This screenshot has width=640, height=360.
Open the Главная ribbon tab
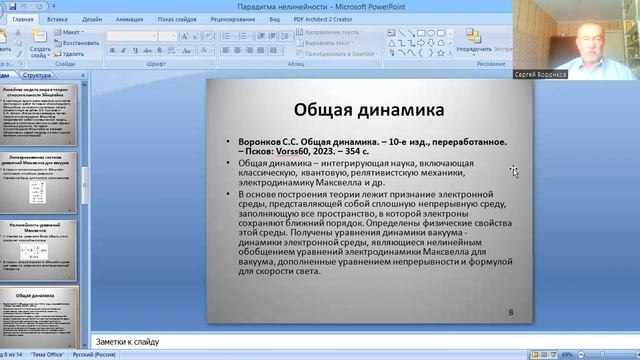coord(23,19)
